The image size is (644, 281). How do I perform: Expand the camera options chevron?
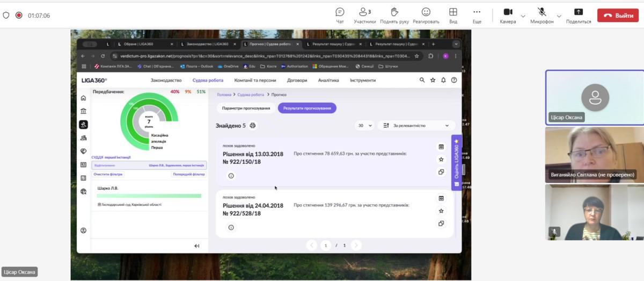pyautogui.click(x=523, y=16)
